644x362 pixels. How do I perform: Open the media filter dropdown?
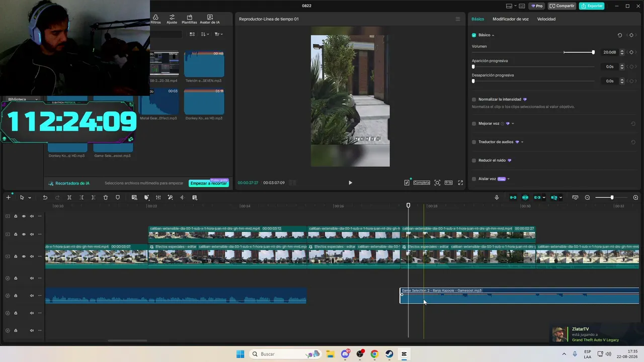219,34
